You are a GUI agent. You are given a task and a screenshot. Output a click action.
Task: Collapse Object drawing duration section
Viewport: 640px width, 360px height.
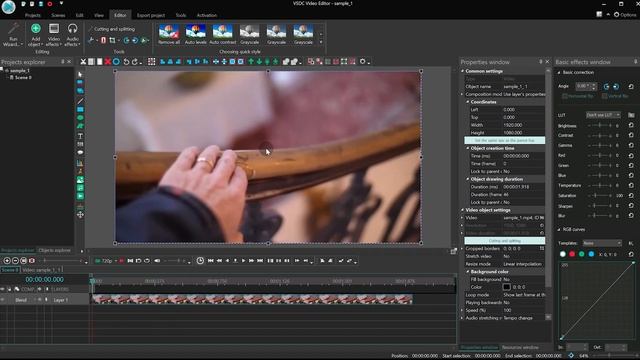468,179
